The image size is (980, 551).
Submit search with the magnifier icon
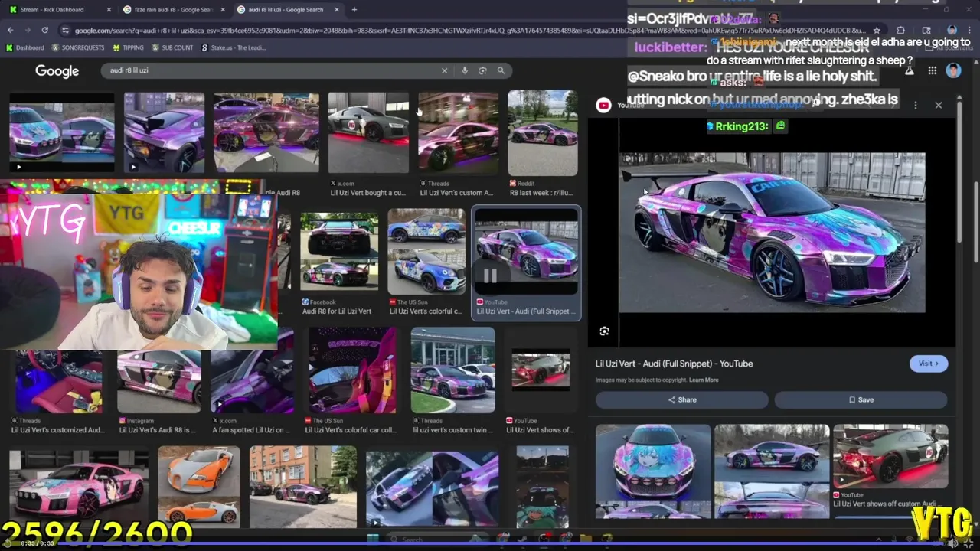point(501,70)
